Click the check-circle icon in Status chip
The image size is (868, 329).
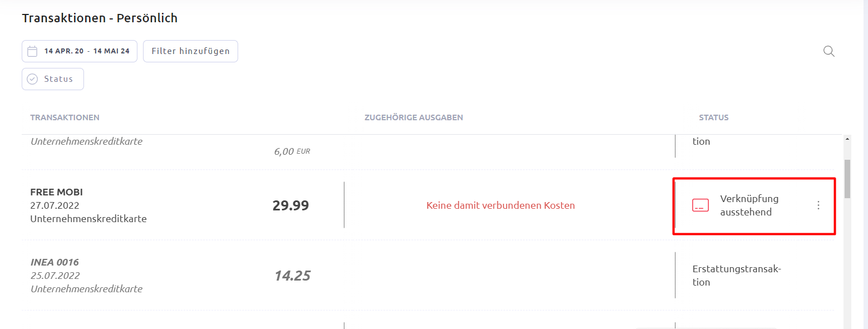point(32,79)
